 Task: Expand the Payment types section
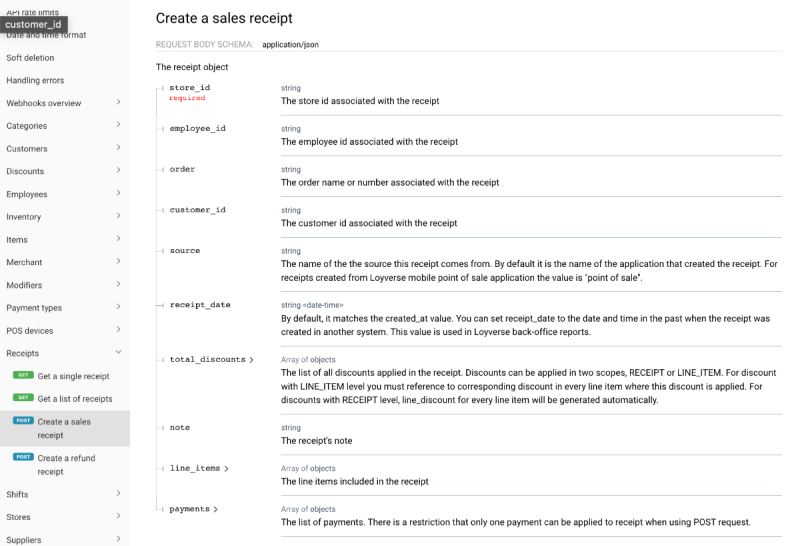coord(64,308)
